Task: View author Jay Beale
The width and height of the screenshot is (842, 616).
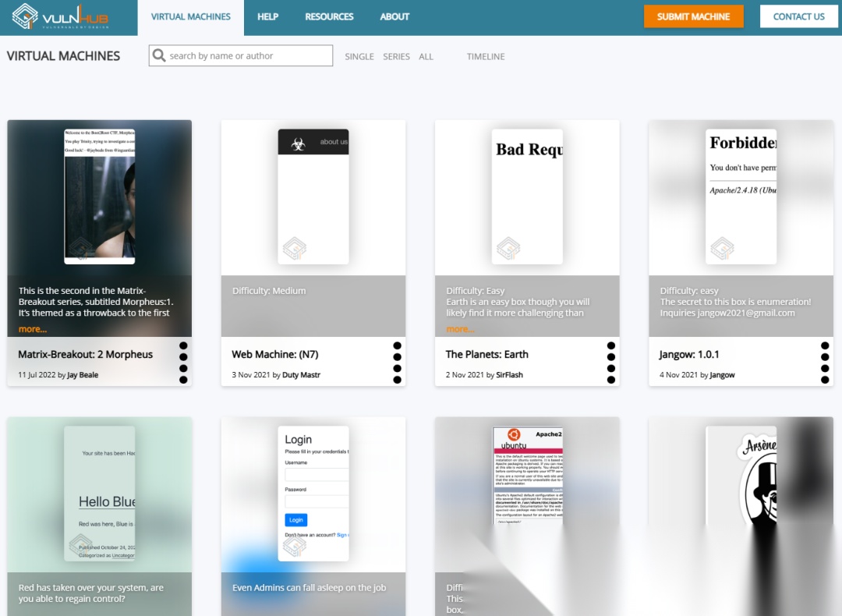Action: click(x=83, y=375)
